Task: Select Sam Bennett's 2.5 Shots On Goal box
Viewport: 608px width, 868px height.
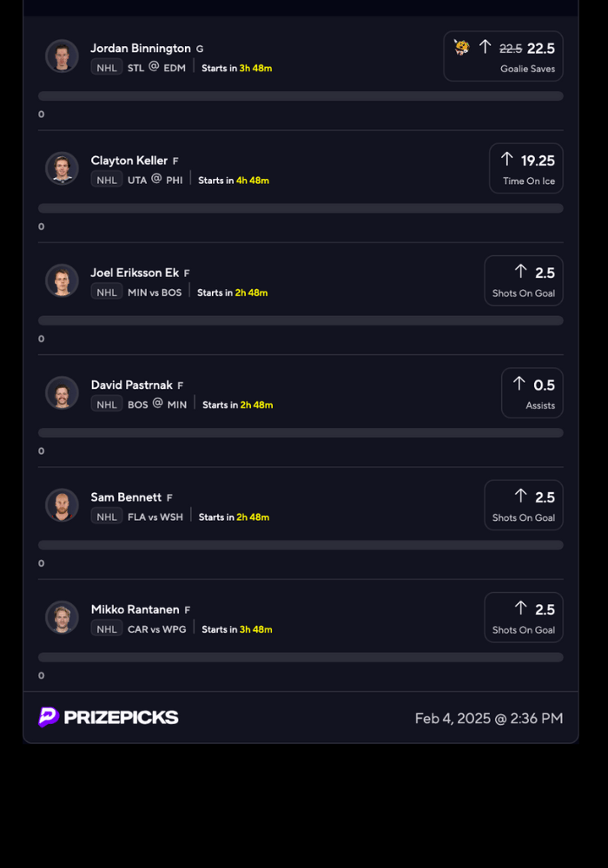Action: 523,505
